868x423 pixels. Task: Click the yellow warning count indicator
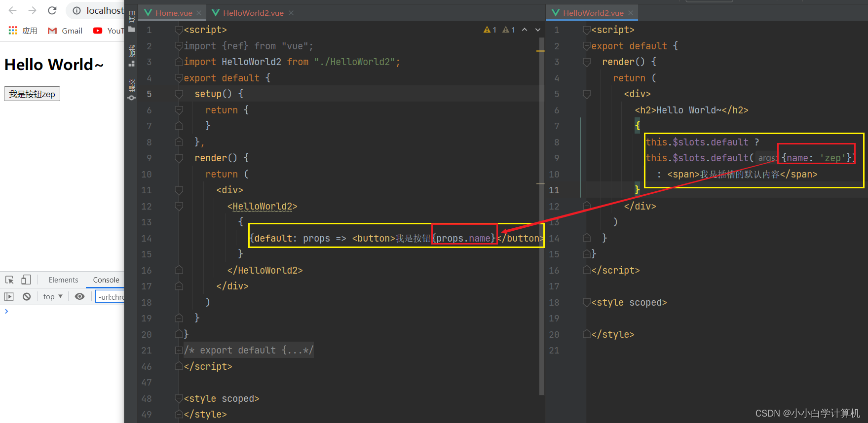click(490, 30)
